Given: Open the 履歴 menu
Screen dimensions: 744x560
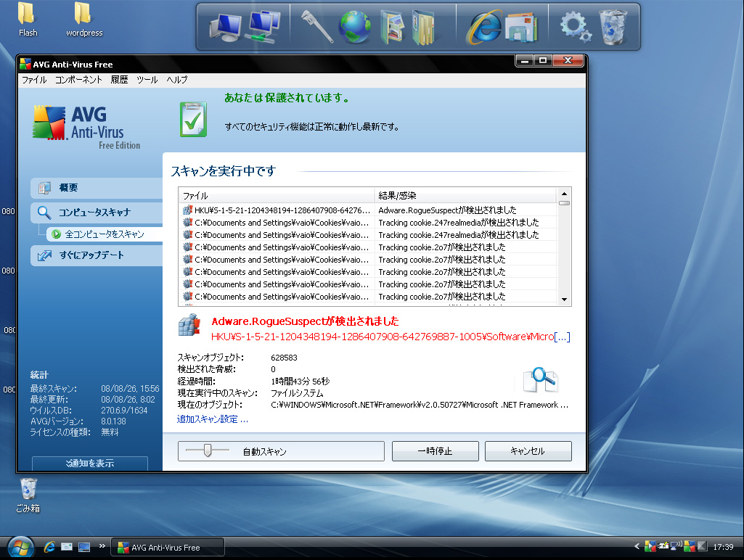Looking at the screenshot, I should 119,80.
